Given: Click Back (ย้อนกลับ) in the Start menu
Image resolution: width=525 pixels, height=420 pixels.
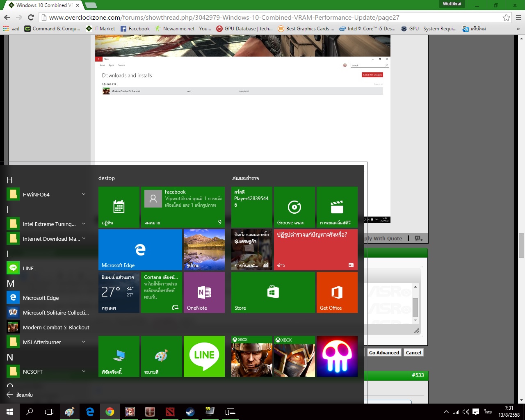Looking at the screenshot, I should 20,395.
